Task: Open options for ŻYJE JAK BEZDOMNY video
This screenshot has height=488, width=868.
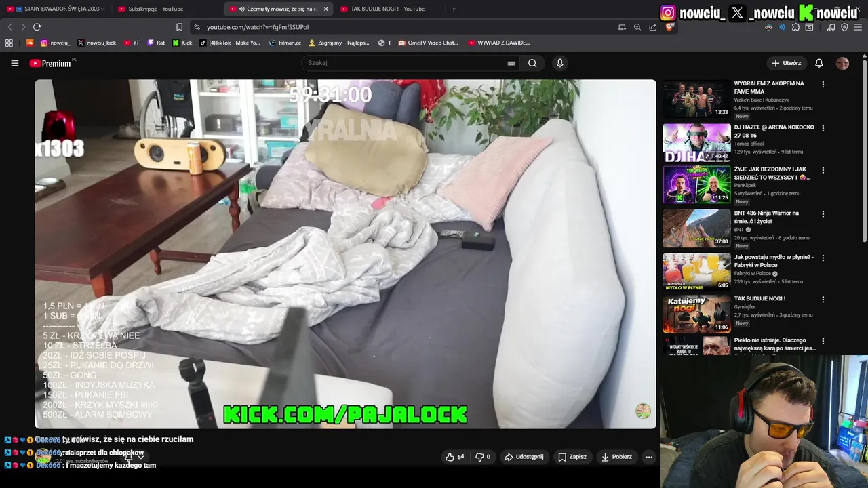Action: (x=823, y=170)
